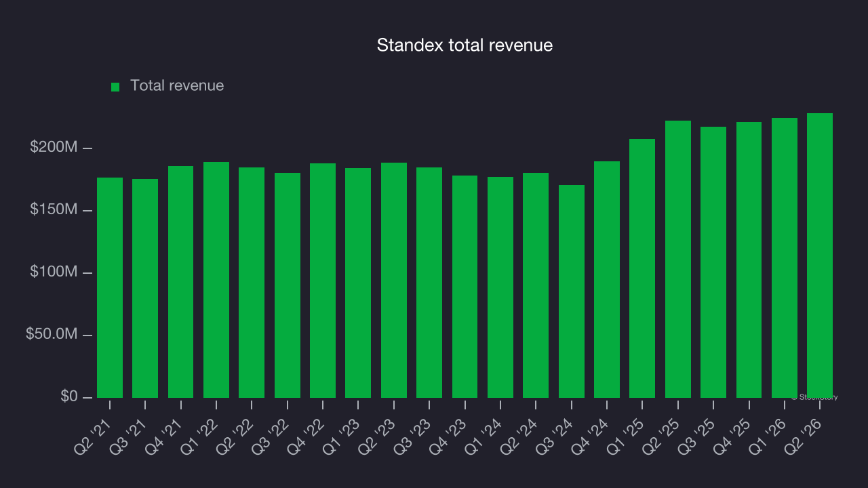Viewport: 868px width, 488px height.
Task: Click the "Total revenue" legend label
Action: click(x=177, y=86)
